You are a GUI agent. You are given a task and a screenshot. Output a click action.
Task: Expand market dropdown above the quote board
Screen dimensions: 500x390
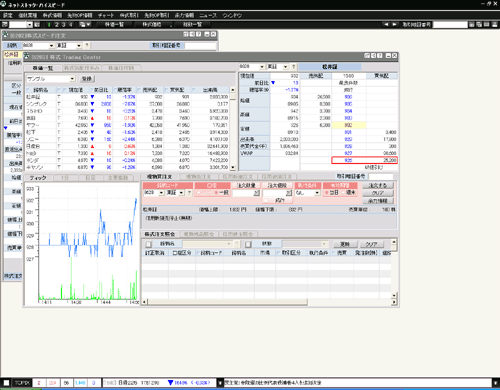coord(285,67)
